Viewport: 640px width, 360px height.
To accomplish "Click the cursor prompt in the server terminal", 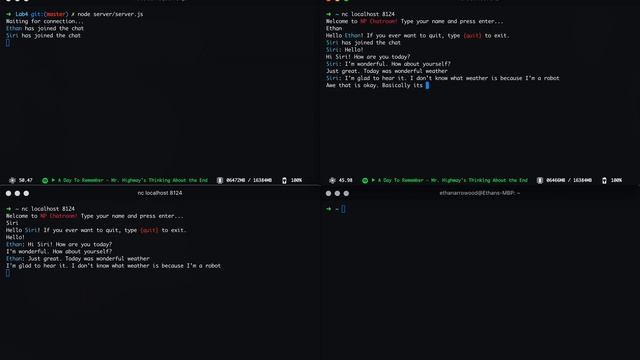I will click(8, 43).
